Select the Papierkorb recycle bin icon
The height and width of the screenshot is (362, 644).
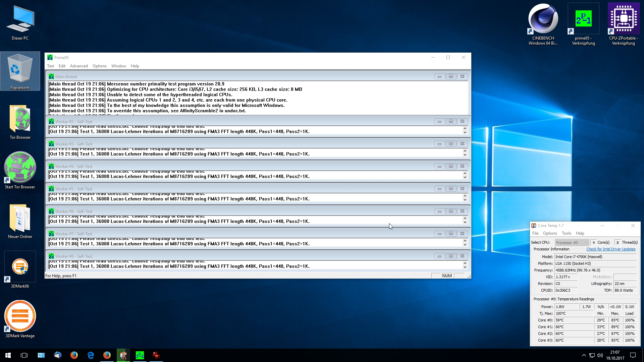pos(20,69)
